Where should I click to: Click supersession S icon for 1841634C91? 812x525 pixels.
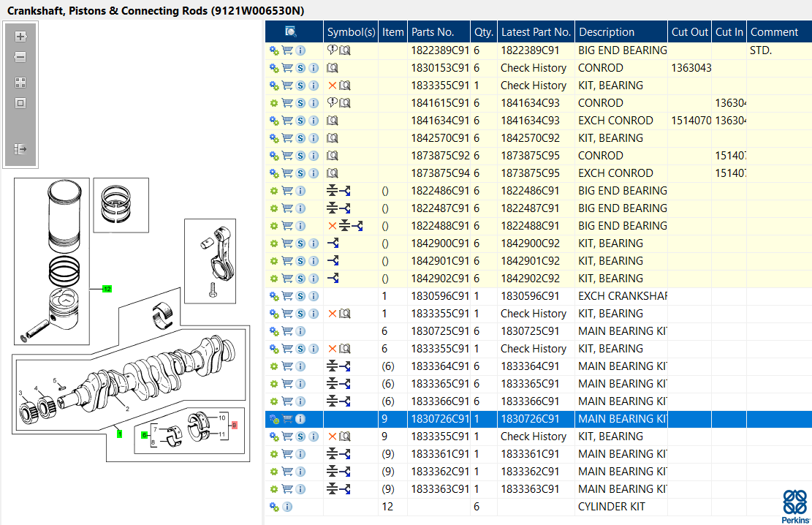click(300, 121)
